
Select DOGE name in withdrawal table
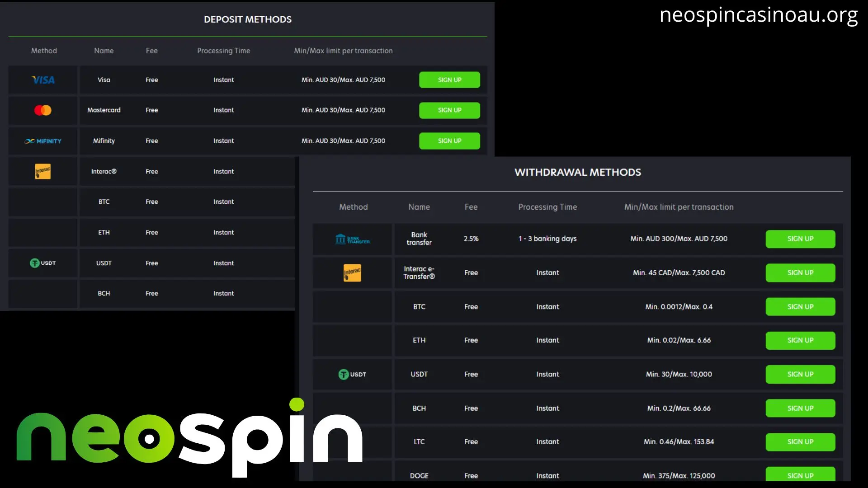(x=419, y=476)
